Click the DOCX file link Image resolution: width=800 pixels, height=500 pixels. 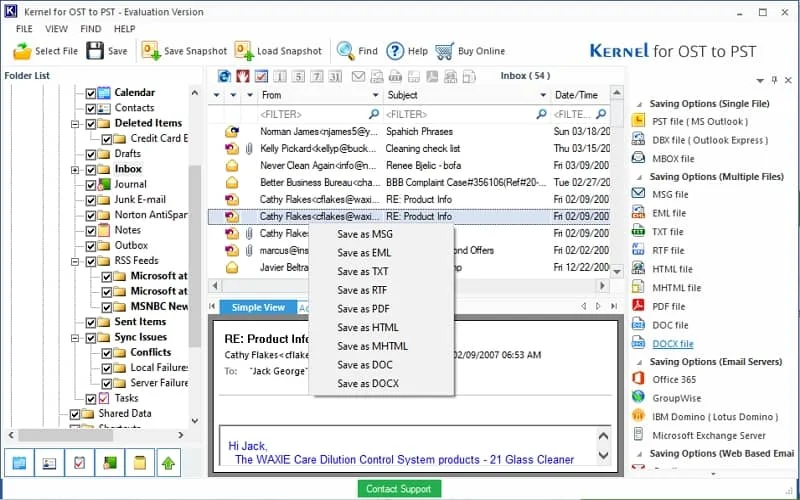[x=672, y=344]
